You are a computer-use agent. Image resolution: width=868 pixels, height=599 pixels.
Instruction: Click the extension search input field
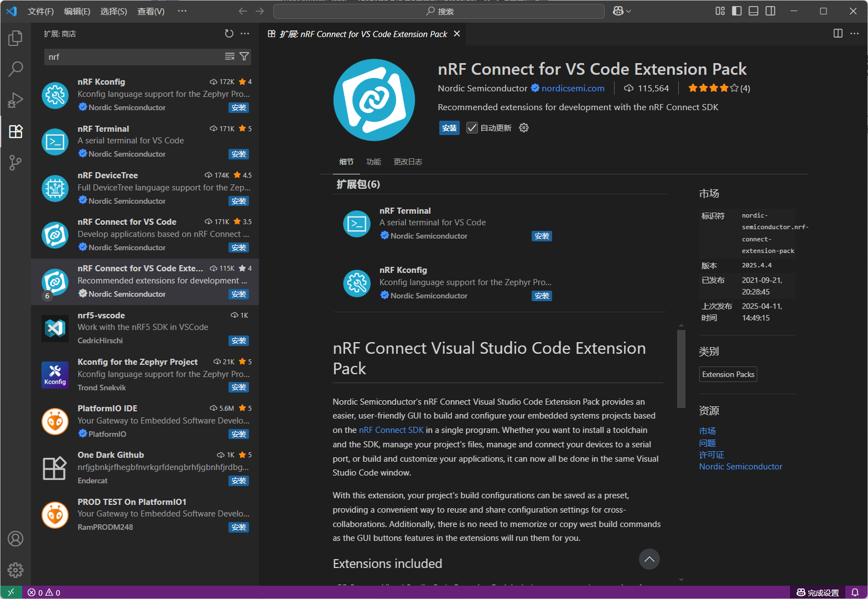[x=133, y=56]
